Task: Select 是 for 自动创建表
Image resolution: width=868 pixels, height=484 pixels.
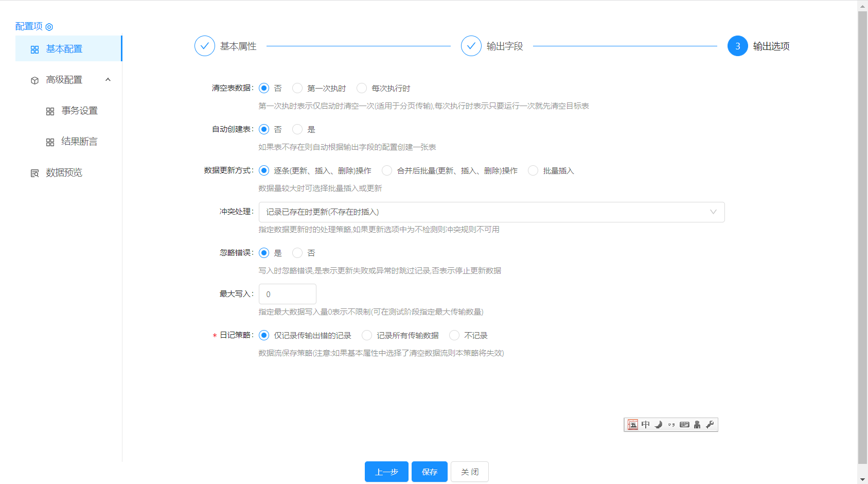Action: 297,129
